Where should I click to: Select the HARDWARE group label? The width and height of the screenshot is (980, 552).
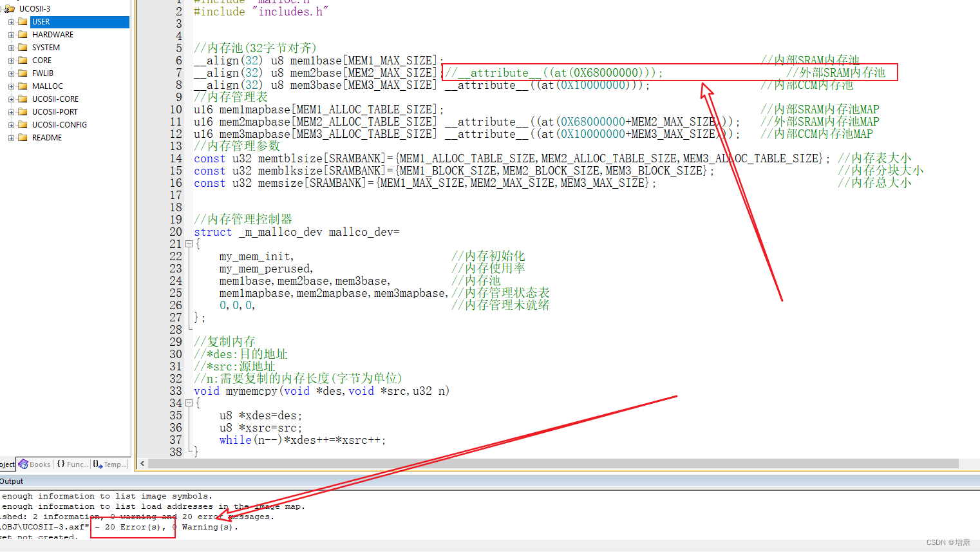tap(53, 35)
